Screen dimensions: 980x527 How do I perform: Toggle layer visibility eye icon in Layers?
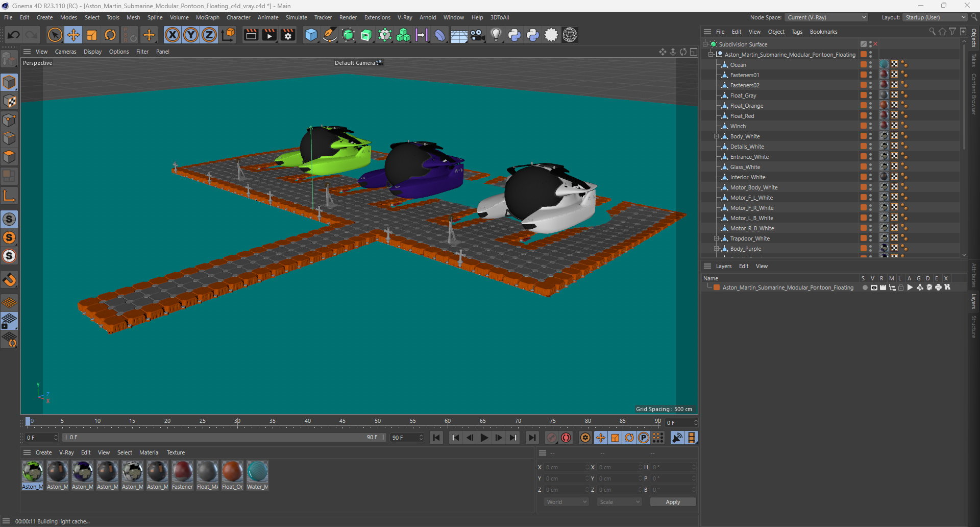click(x=874, y=288)
